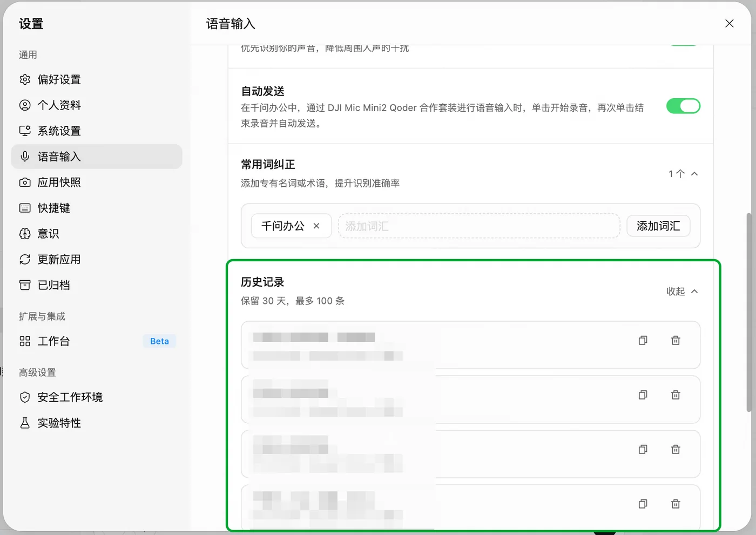Collapse 历史记录 with the 收起 control
This screenshot has width=756, height=535.
coord(683,292)
